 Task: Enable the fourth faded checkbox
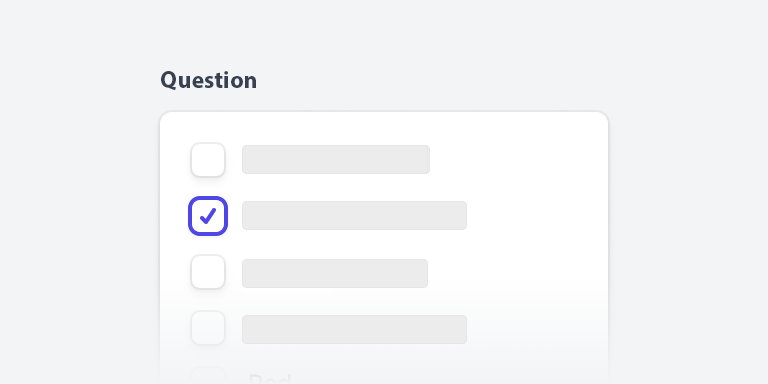[208, 328]
